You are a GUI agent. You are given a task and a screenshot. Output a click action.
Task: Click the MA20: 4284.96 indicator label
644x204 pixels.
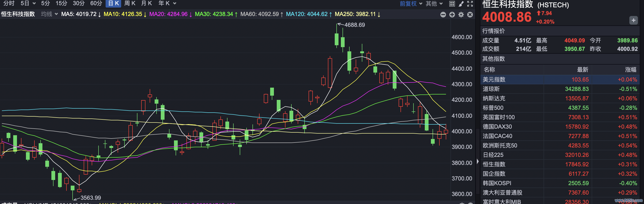tap(171, 14)
